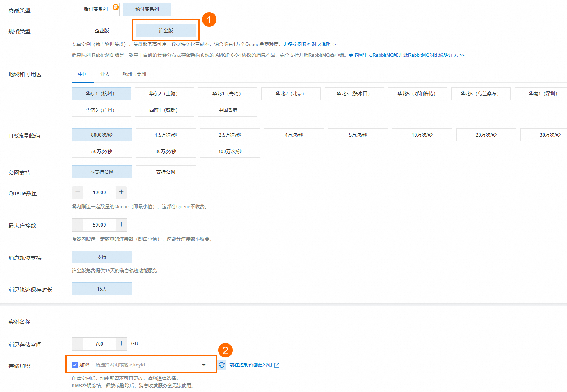The image size is (567, 392).
Task: Select region 华北1（青岛）
Action: (x=228, y=94)
